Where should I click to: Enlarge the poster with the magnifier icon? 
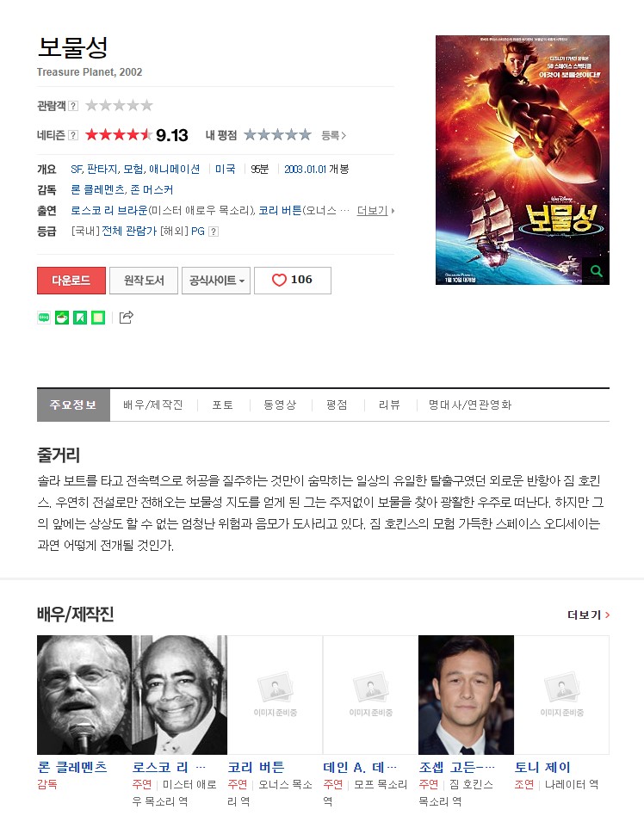click(x=597, y=271)
